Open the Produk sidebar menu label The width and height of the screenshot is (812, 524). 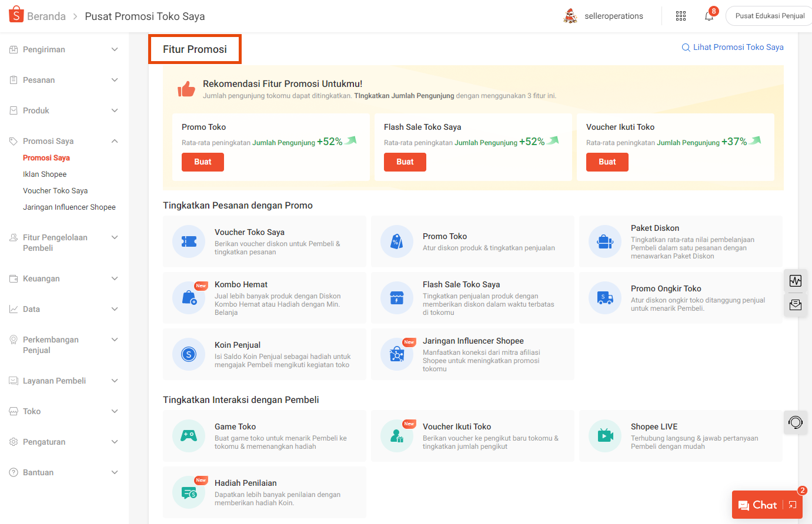click(x=36, y=110)
